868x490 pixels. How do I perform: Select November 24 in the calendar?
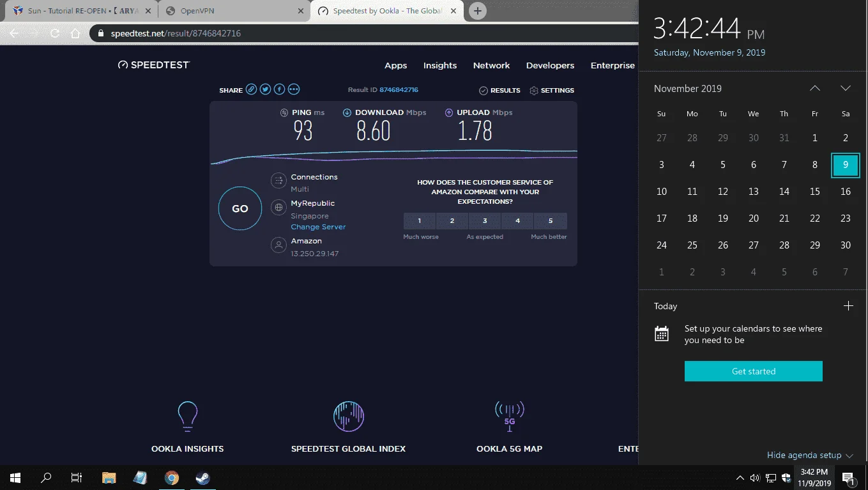coord(662,245)
